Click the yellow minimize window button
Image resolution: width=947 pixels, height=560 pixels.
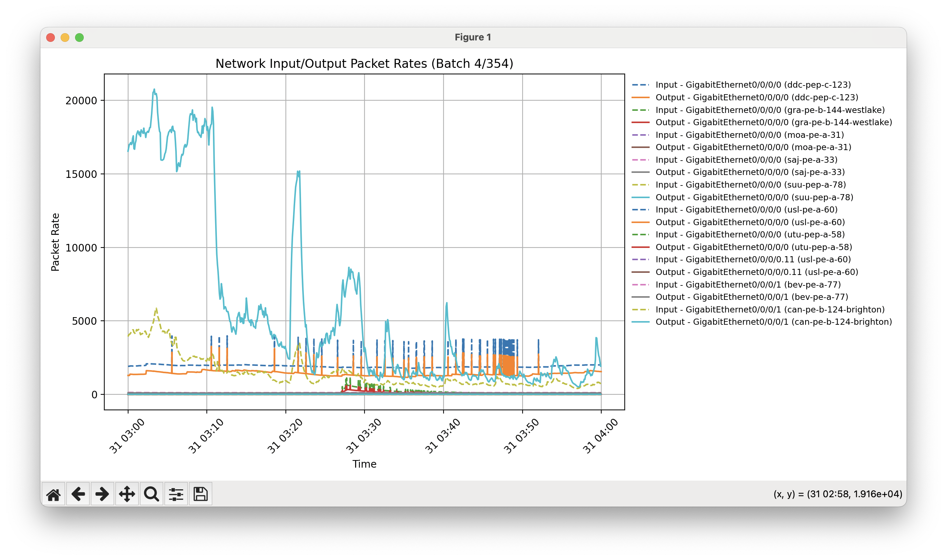65,38
